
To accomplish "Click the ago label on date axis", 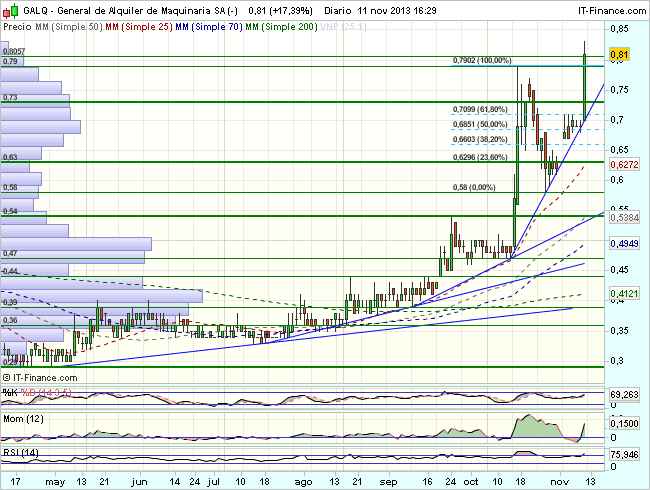I will (303, 482).
